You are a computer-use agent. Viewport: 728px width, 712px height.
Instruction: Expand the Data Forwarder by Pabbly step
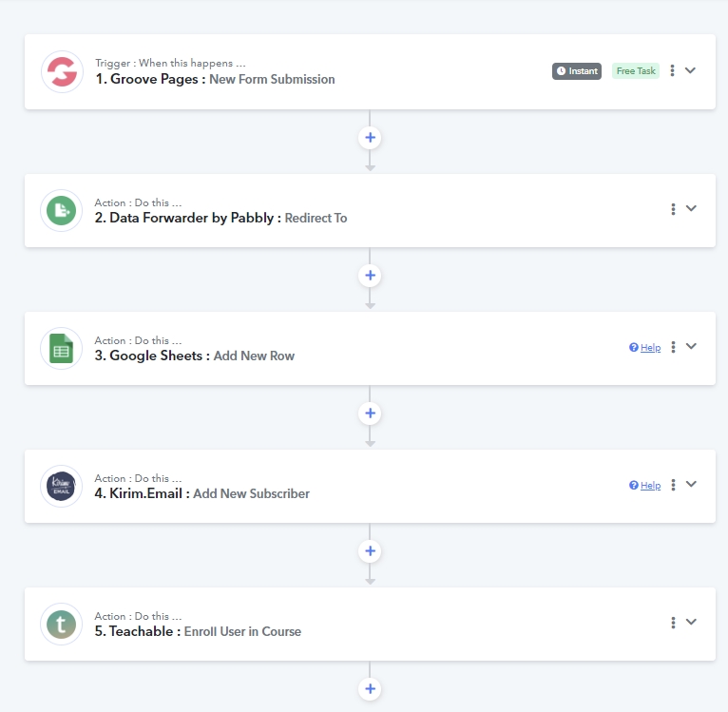coord(691,208)
